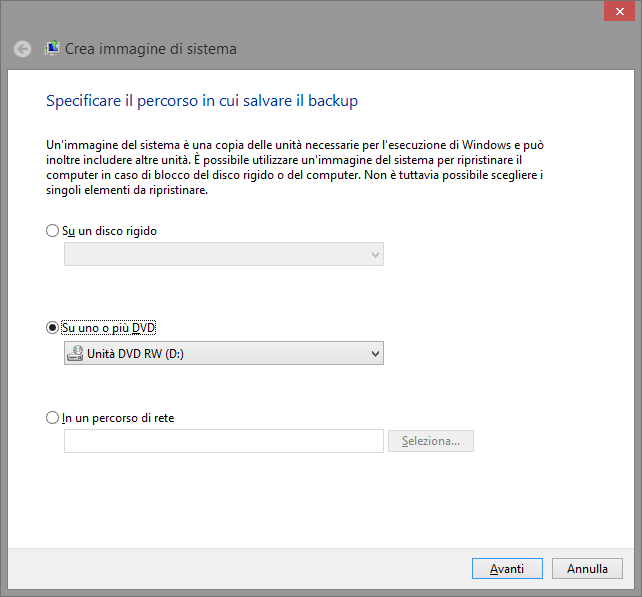
Task: Enable the "In un percorso di rete" option
Action: (53, 418)
